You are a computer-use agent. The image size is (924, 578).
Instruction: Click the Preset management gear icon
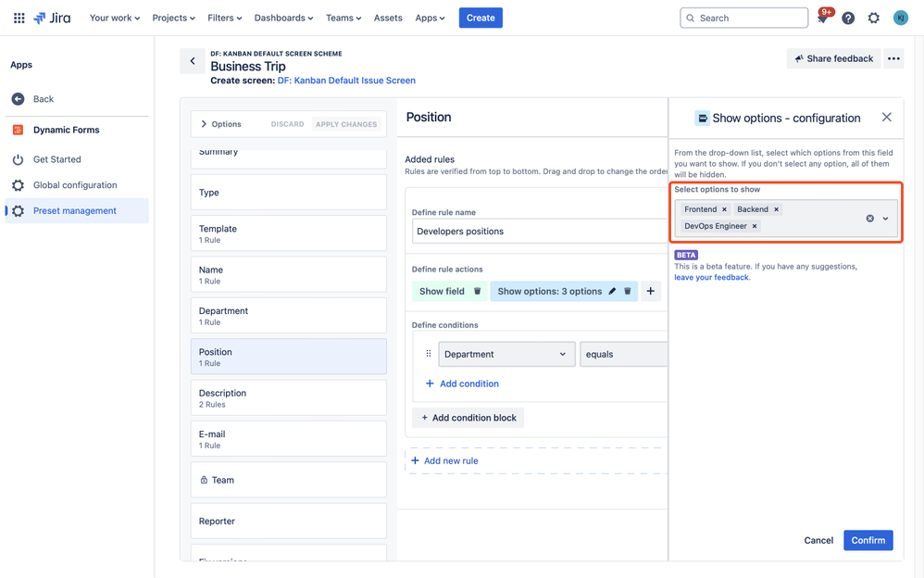[18, 211]
